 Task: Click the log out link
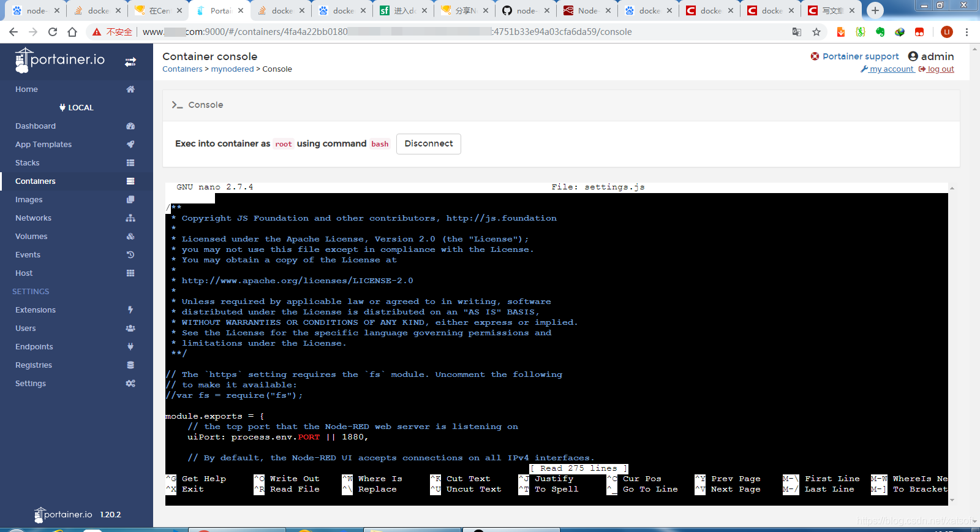click(937, 69)
